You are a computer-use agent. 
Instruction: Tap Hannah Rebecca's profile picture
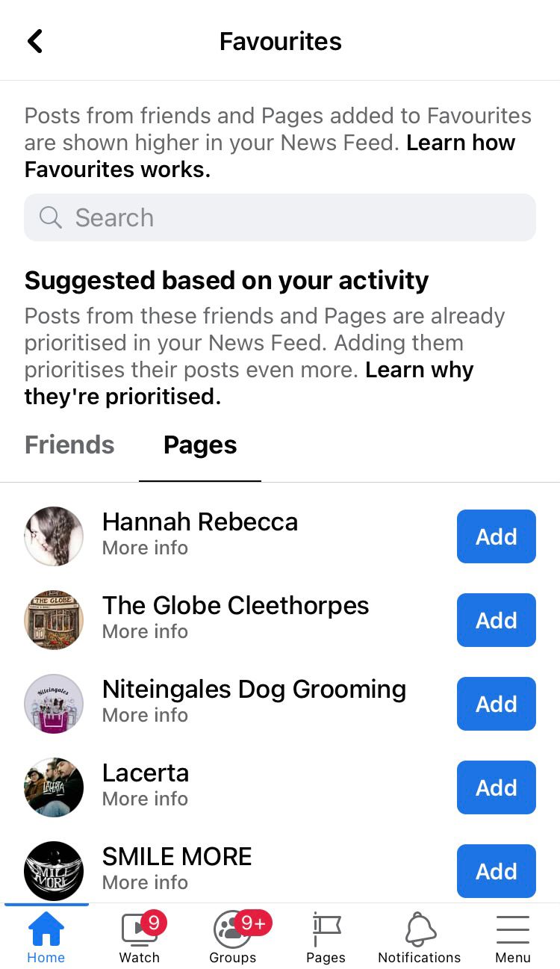(54, 536)
